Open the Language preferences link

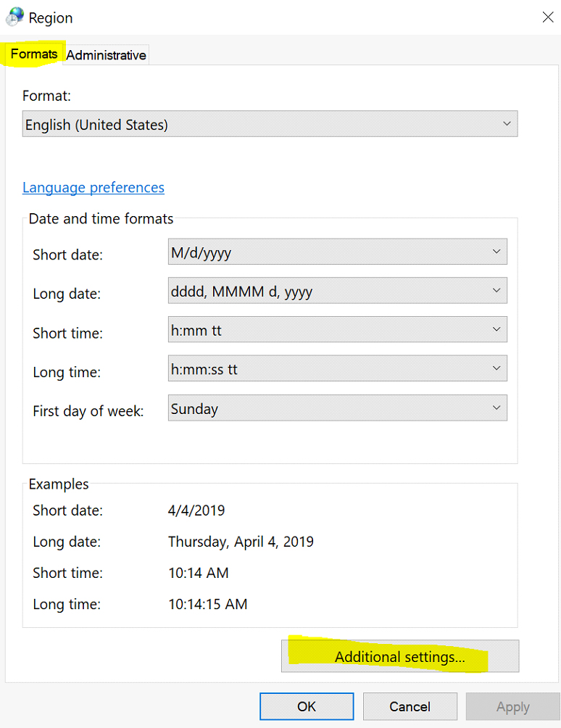pyautogui.click(x=93, y=187)
